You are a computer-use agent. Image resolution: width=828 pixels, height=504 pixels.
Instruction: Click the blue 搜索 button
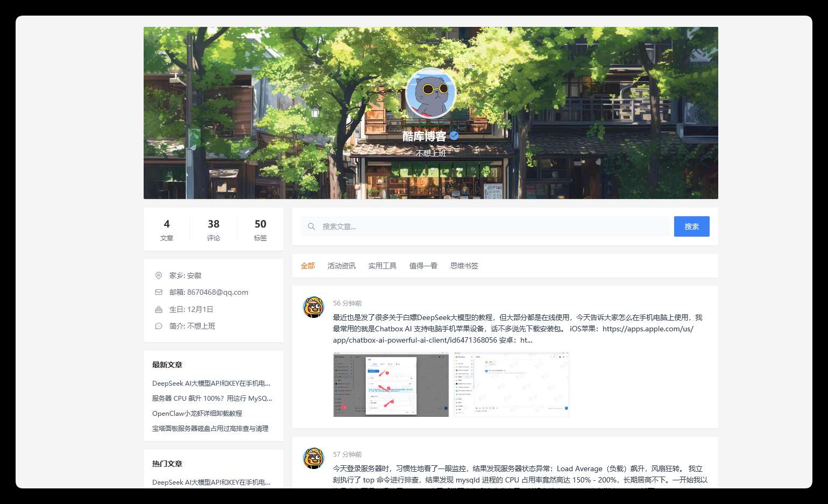pyautogui.click(x=692, y=226)
